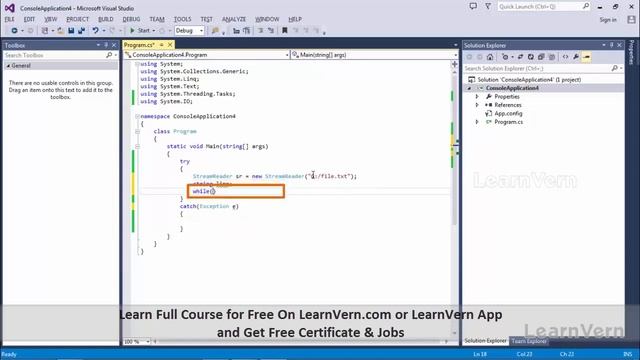
Task: Click the Collapse All icon in Solution Explorer
Action: click(541, 57)
